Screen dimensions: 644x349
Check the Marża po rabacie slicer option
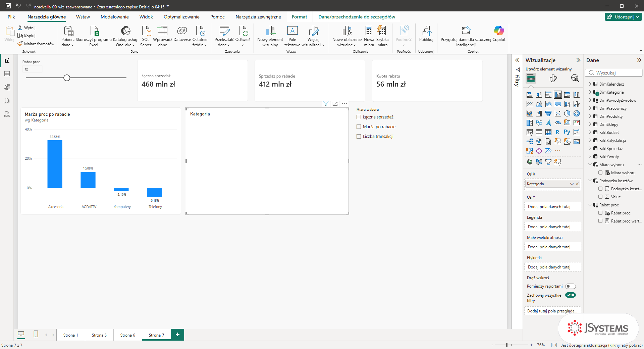pos(359,127)
